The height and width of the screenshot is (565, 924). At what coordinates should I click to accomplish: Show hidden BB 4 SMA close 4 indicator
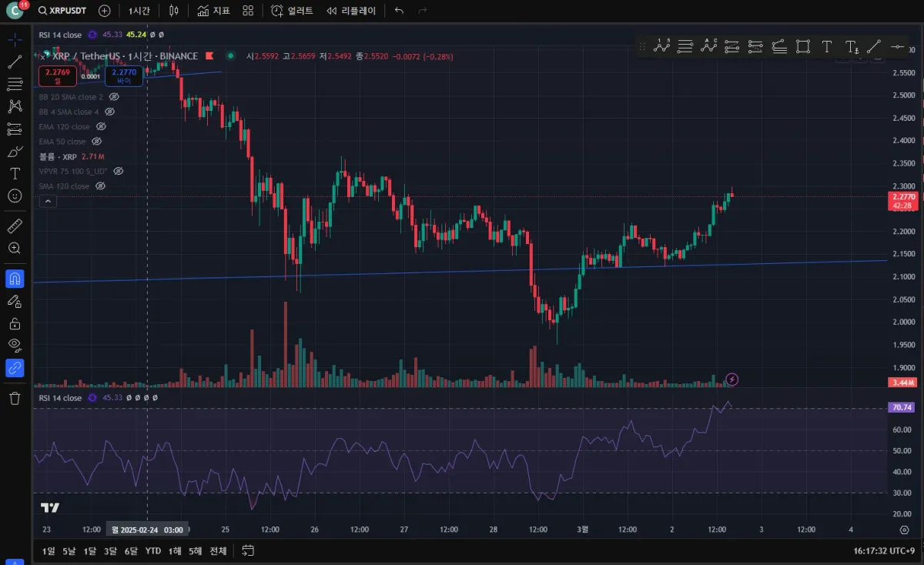(x=109, y=112)
